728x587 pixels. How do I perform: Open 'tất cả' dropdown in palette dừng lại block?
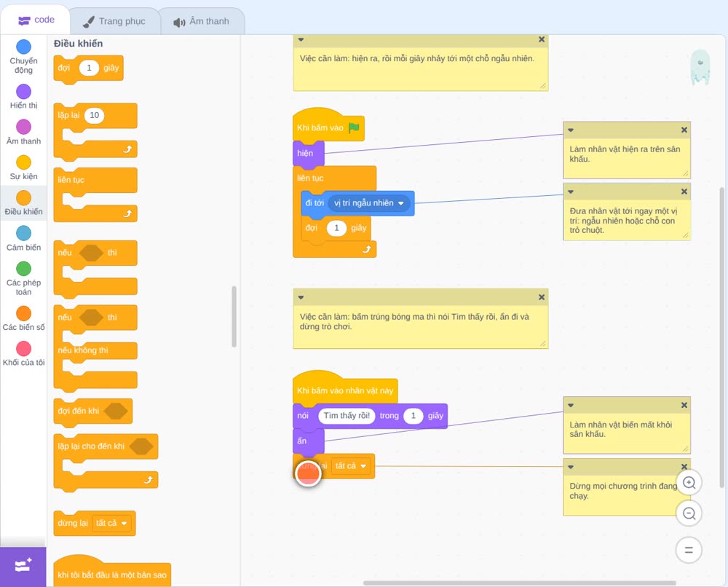coord(111,523)
